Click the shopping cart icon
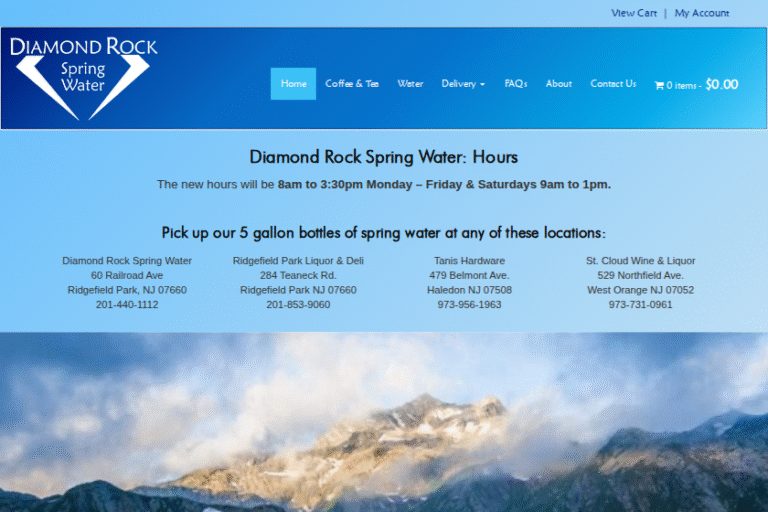This screenshot has height=512, width=768. 659,85
